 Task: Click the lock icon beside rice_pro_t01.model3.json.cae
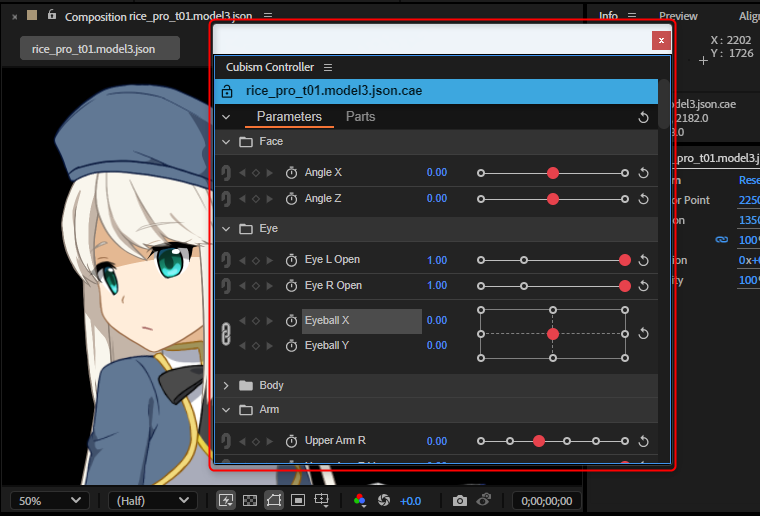click(227, 91)
